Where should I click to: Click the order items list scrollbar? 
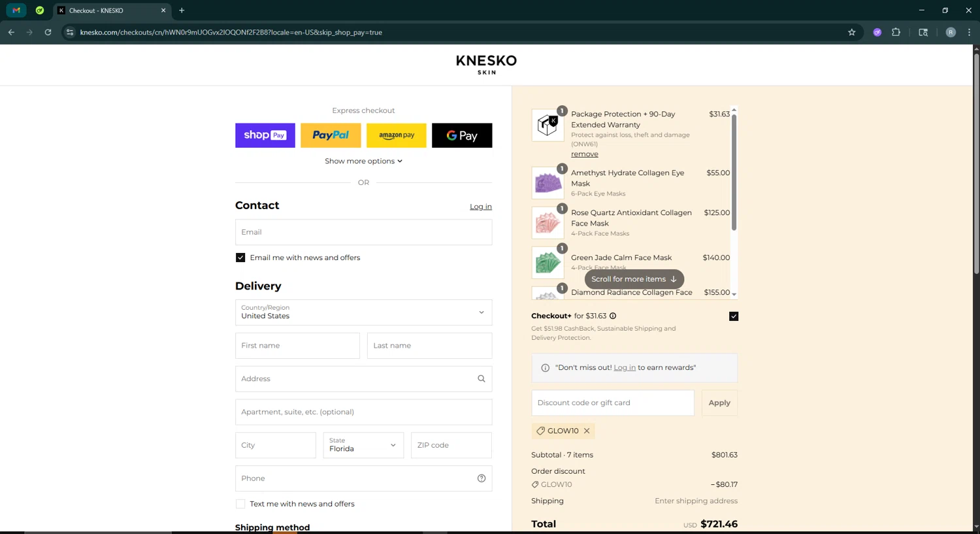point(734,173)
